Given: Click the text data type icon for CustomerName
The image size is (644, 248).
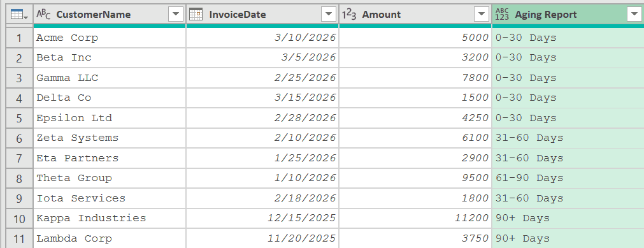Looking at the screenshot, I should coord(43,15).
